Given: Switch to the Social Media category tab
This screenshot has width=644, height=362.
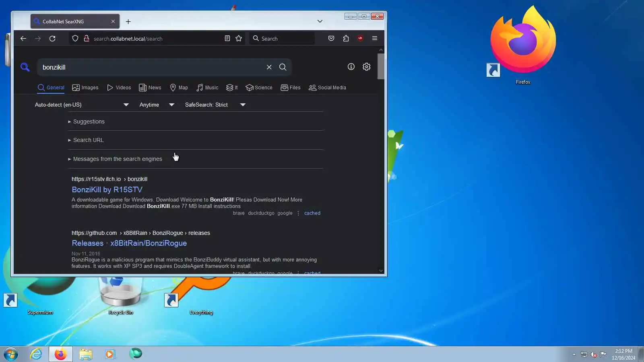Looking at the screenshot, I should pos(327,88).
